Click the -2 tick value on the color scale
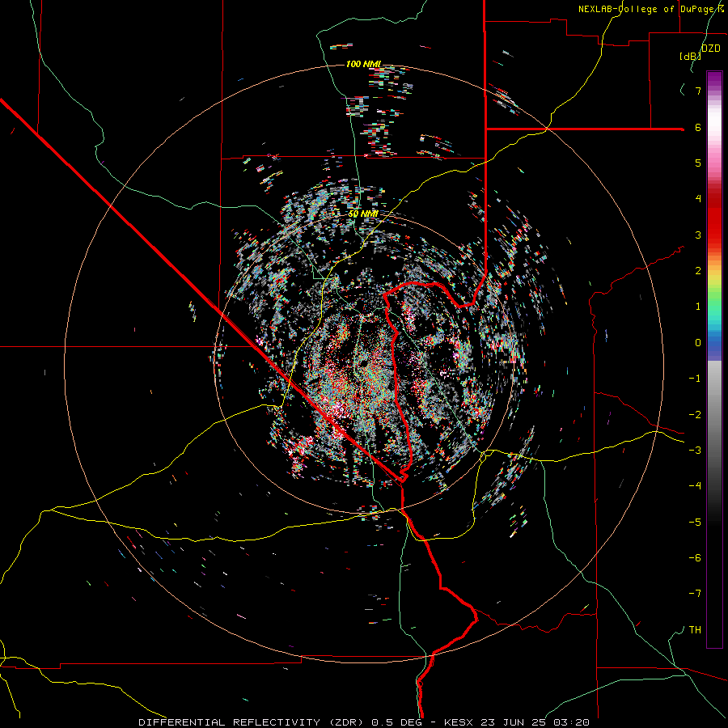This screenshot has width=728, height=728. [695, 415]
